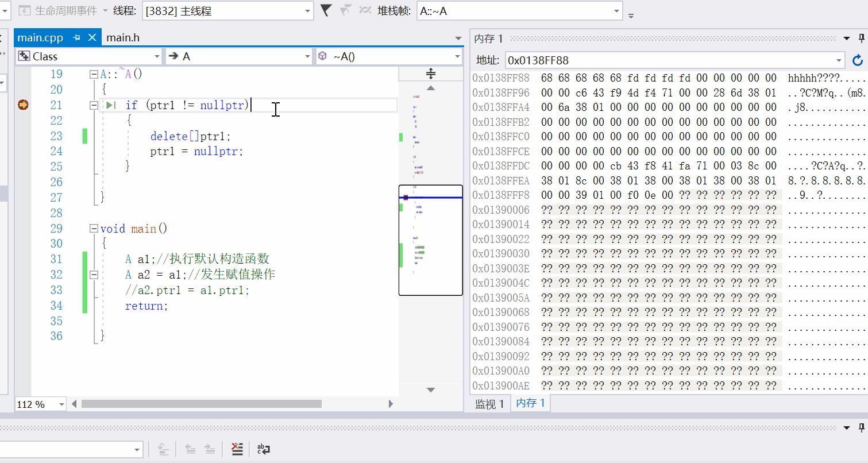The width and height of the screenshot is (868, 463).
Task: Open the bottom panel window position menu
Action: click(x=847, y=428)
